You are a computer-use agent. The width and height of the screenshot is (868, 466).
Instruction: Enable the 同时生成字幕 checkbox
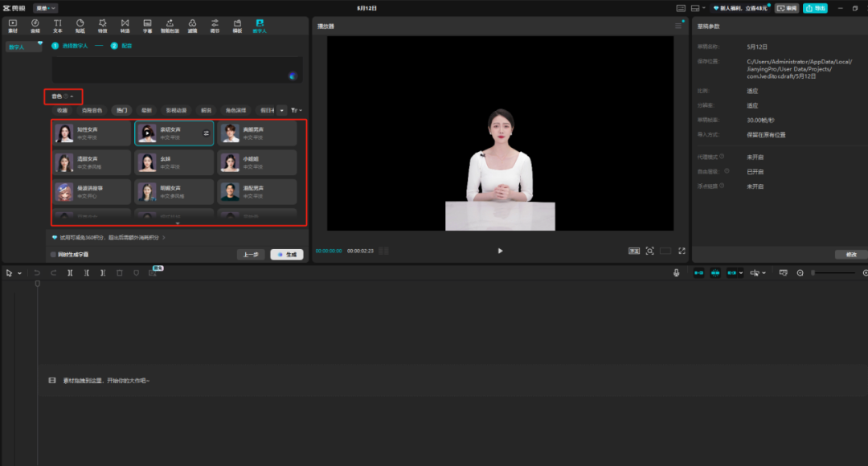[53, 255]
